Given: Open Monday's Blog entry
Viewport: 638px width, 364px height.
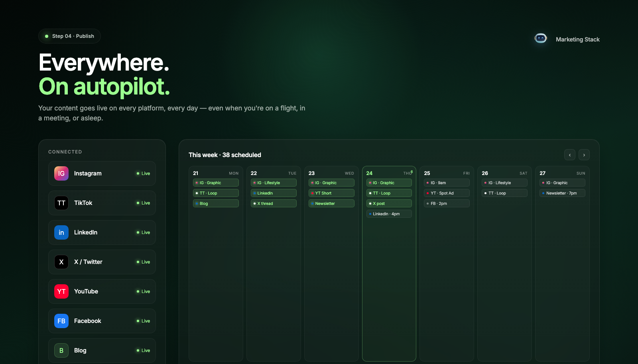Looking at the screenshot, I should tap(216, 203).
